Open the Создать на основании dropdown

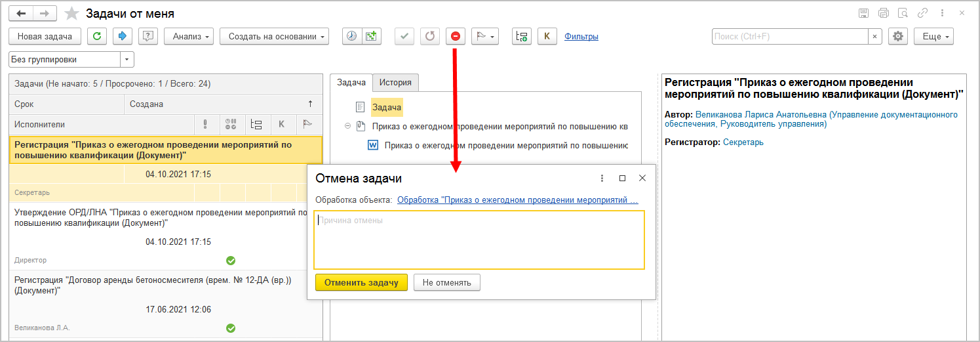click(x=274, y=37)
